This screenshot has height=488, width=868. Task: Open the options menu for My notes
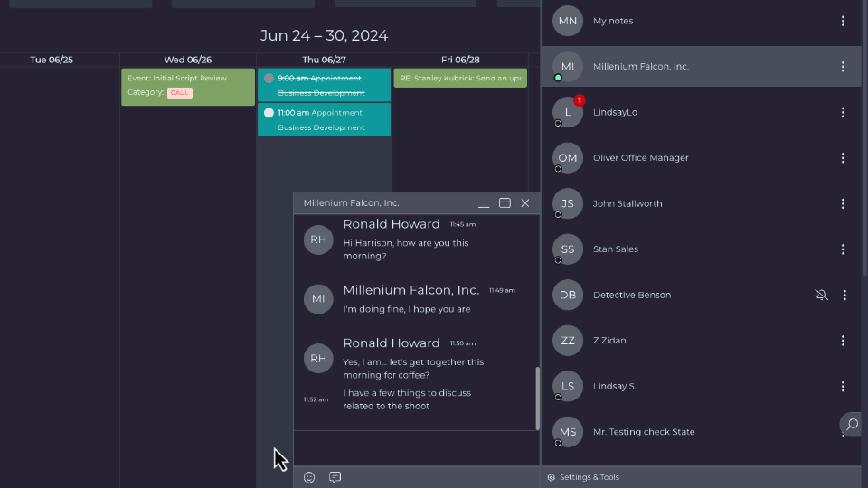click(843, 21)
